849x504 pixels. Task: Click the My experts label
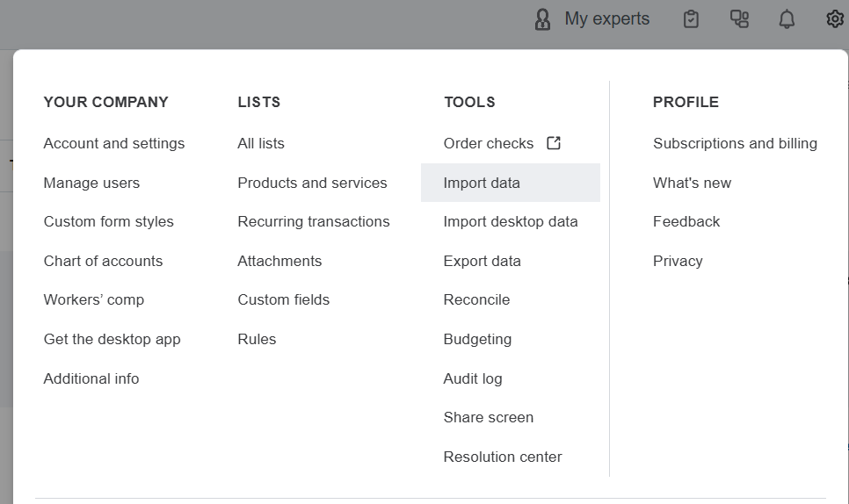pyautogui.click(x=607, y=18)
